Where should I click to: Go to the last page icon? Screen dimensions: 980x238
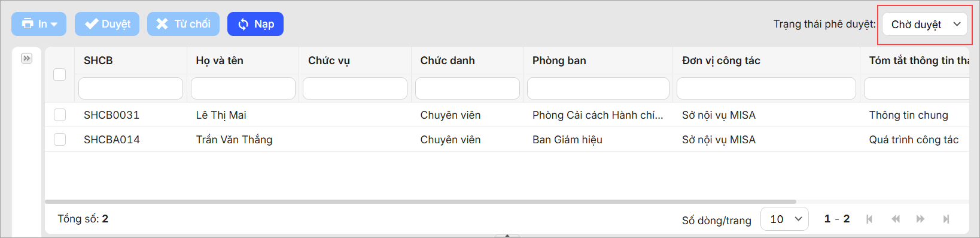tap(946, 219)
